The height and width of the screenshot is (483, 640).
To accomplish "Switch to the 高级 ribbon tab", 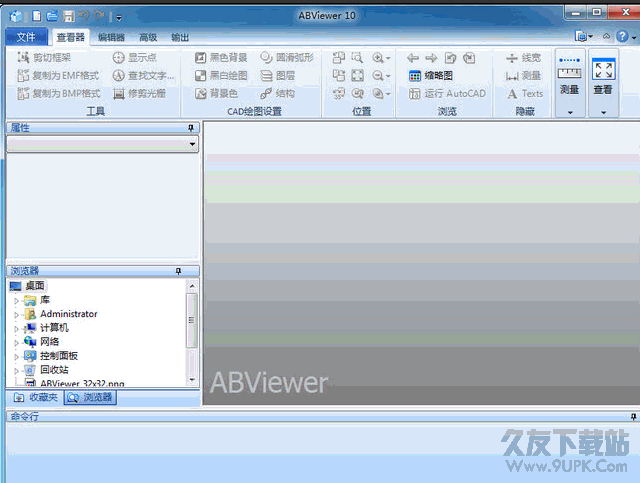I will [x=148, y=38].
